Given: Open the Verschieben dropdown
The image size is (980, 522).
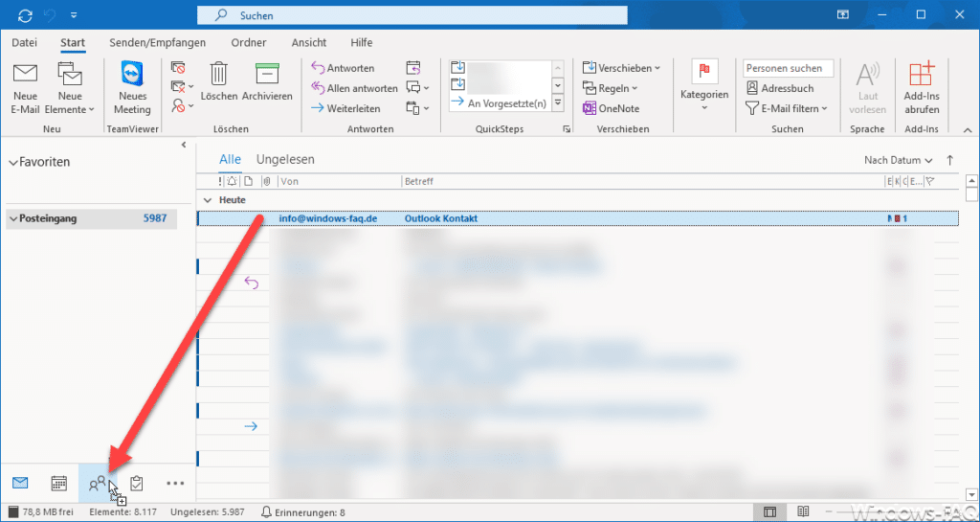Looking at the screenshot, I should [x=621, y=67].
